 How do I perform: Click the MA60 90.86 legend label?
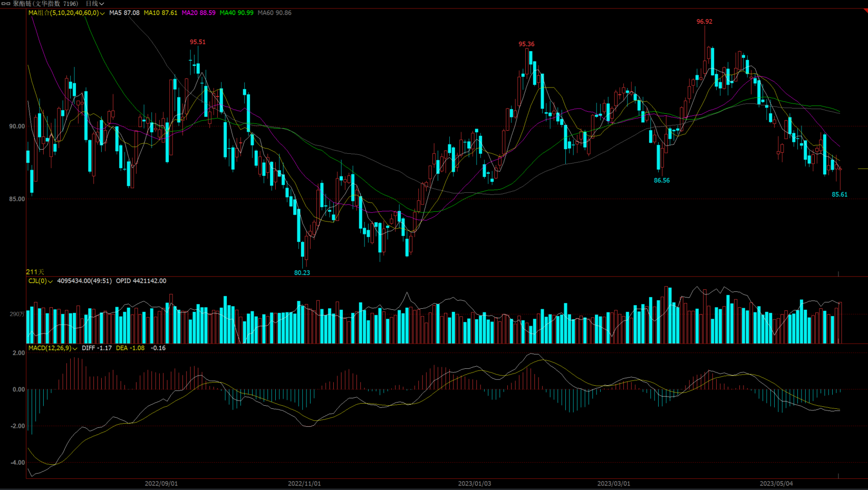[x=274, y=13]
